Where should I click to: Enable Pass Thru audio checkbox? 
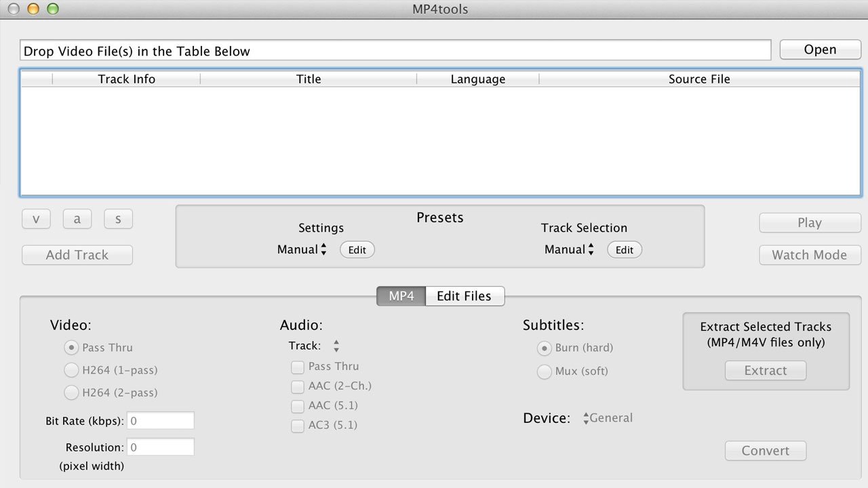point(297,367)
